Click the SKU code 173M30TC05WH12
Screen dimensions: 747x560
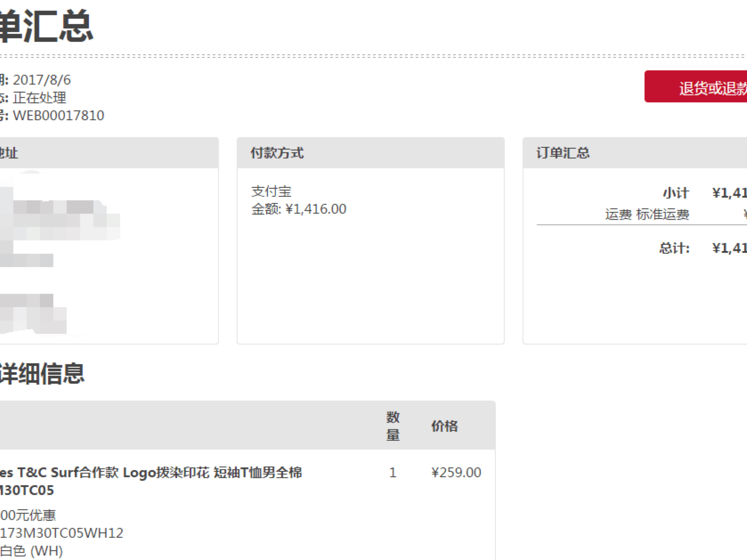61,533
